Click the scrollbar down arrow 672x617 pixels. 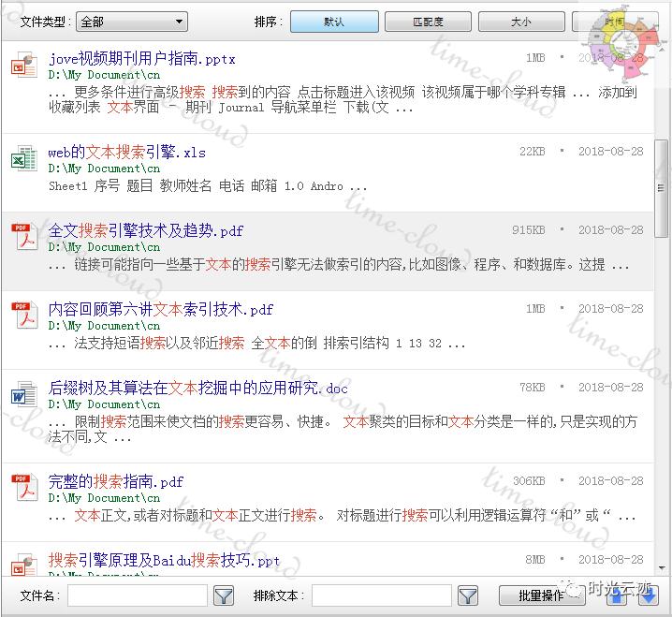[x=662, y=568]
